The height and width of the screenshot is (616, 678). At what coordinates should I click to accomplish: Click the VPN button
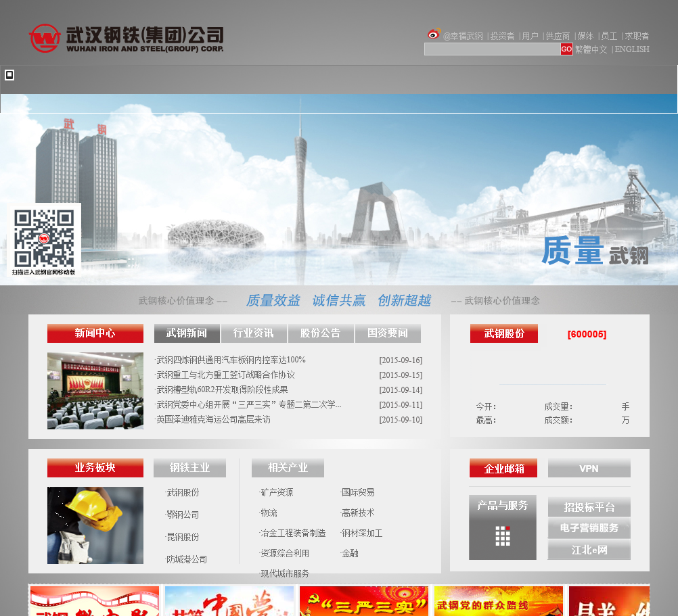(589, 469)
